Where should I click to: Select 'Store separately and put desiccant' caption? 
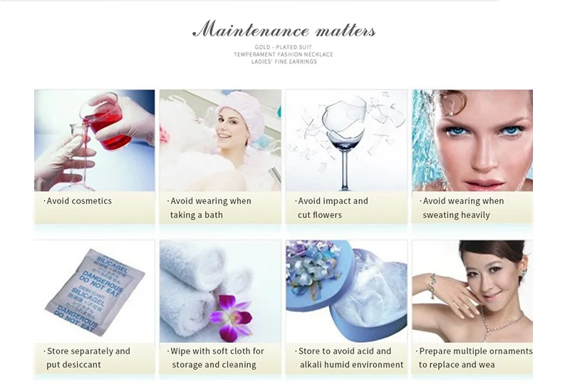86,358
